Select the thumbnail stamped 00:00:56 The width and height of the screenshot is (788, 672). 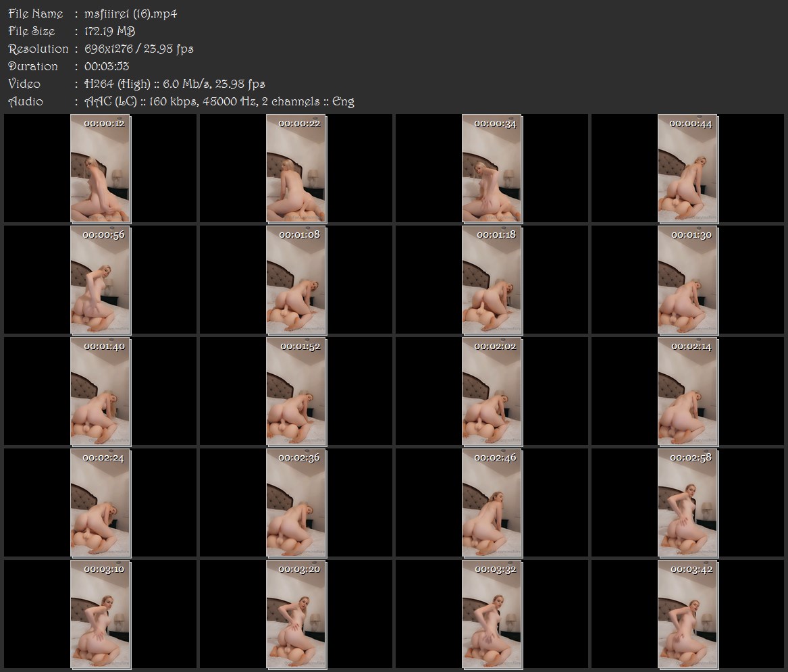[x=101, y=280]
